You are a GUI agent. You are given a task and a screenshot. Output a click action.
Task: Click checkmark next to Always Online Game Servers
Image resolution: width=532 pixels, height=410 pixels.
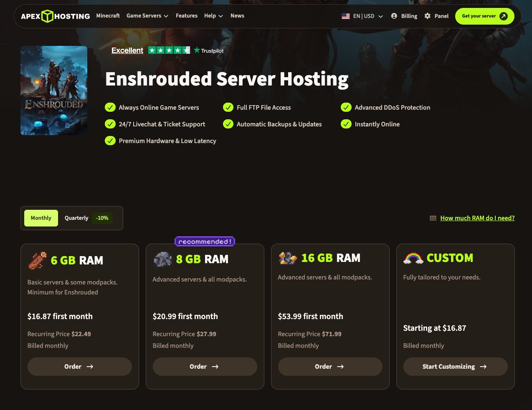point(110,107)
